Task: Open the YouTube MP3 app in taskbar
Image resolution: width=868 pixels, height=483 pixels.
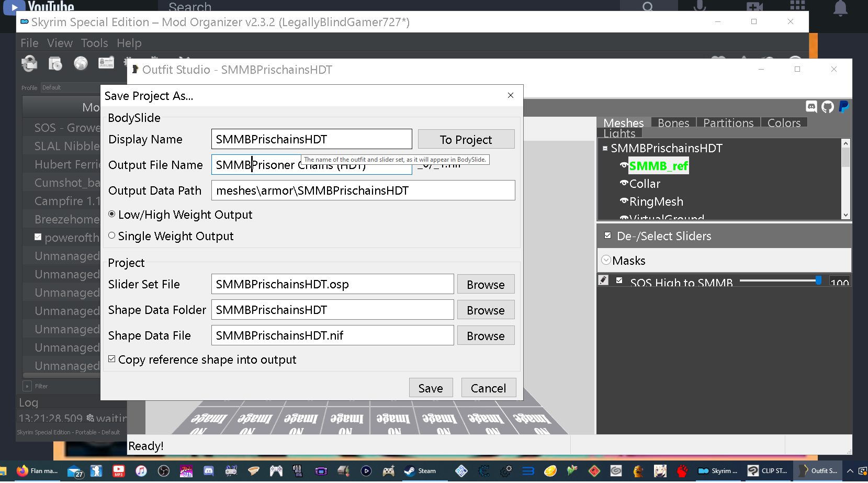Action: [x=119, y=471]
